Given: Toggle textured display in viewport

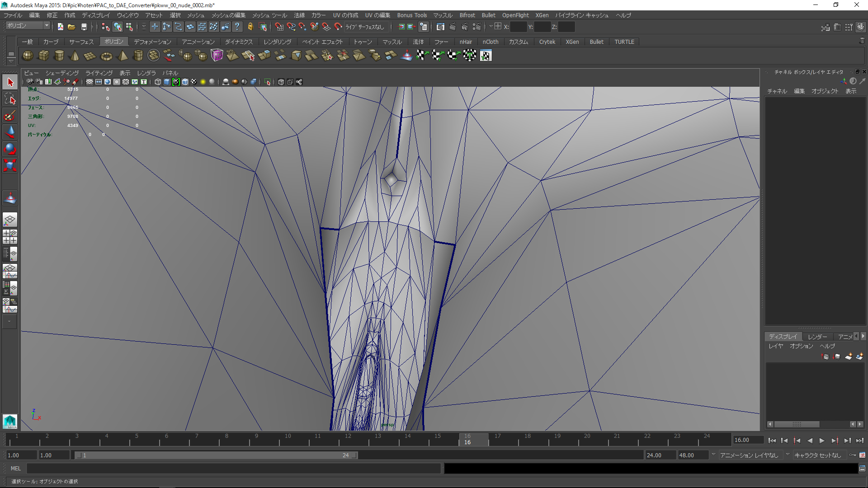Looking at the screenshot, I should [194, 82].
